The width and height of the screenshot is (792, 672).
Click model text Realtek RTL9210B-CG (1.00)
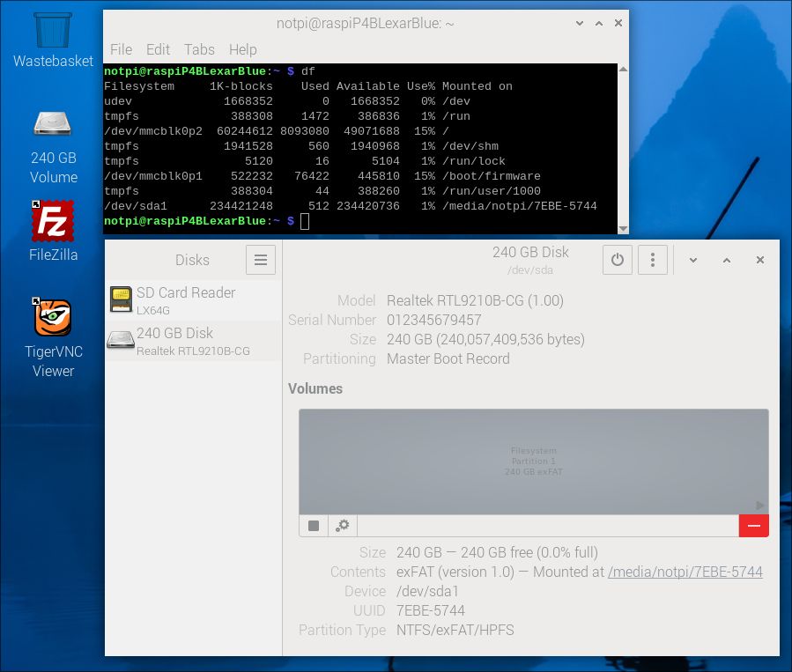pos(476,300)
